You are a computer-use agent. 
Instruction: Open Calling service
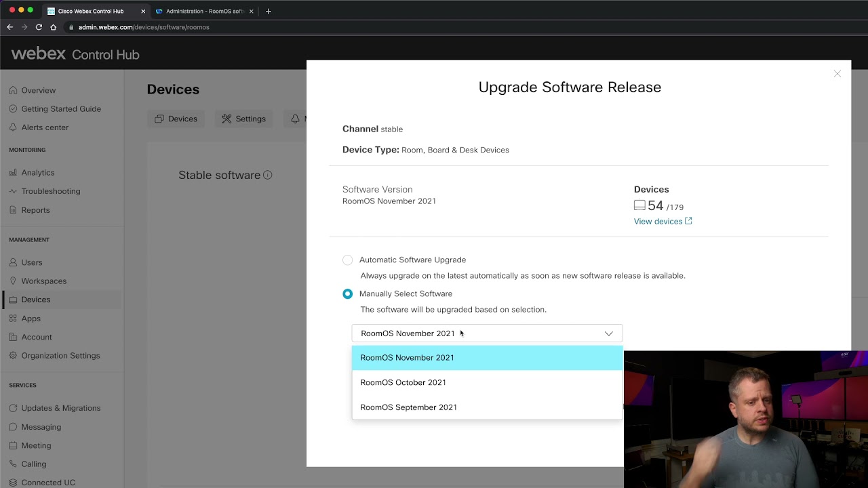click(x=34, y=464)
